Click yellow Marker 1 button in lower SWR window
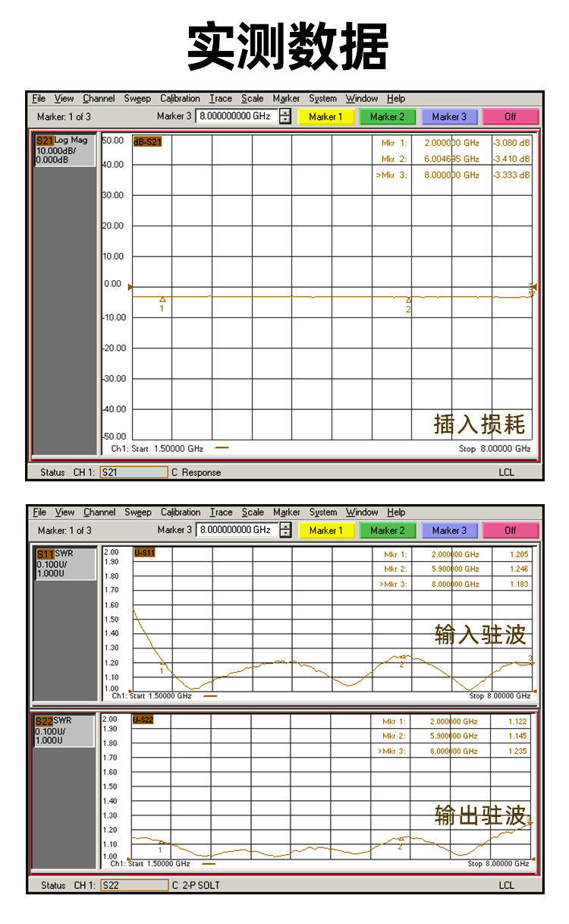The height and width of the screenshot is (924, 569). pos(326,531)
